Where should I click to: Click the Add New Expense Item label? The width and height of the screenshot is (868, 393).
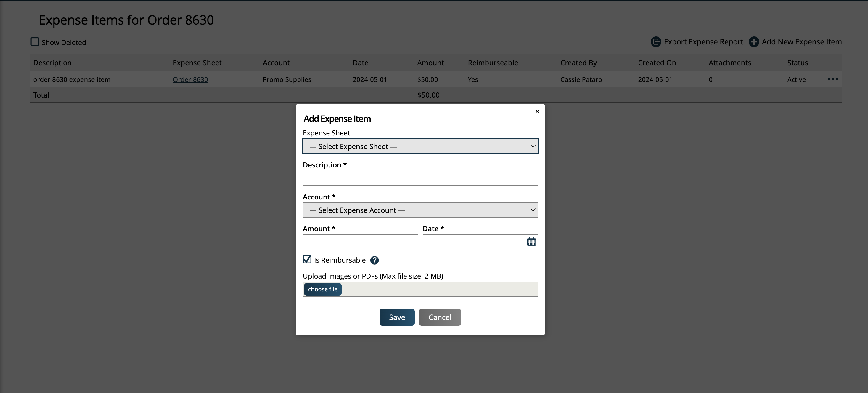pyautogui.click(x=802, y=42)
